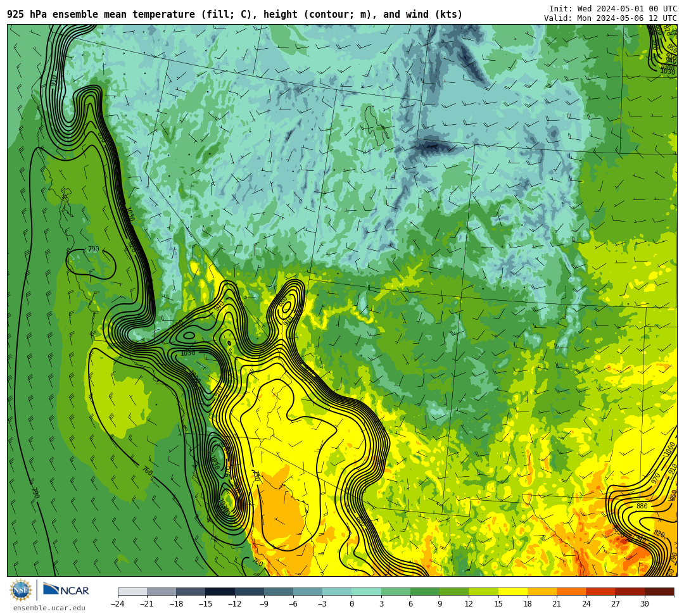Click the '6' colorbar tick label
The width and height of the screenshot is (684, 616).
point(410,604)
